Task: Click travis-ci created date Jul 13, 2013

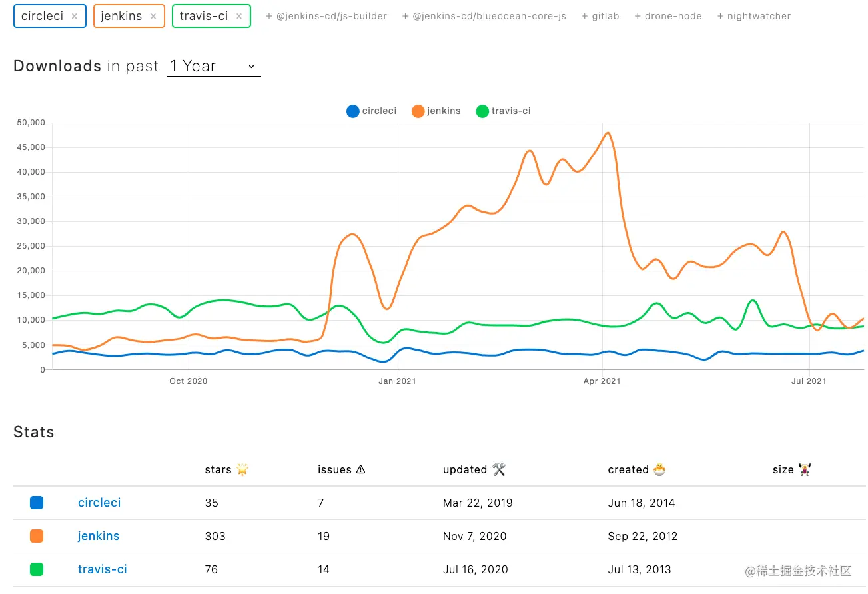Action: coord(640,569)
